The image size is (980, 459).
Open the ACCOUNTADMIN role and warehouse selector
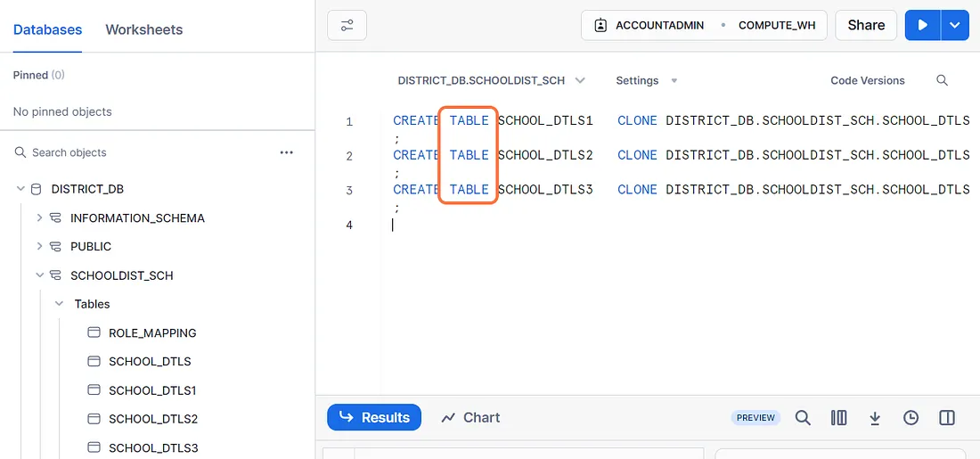tap(704, 25)
